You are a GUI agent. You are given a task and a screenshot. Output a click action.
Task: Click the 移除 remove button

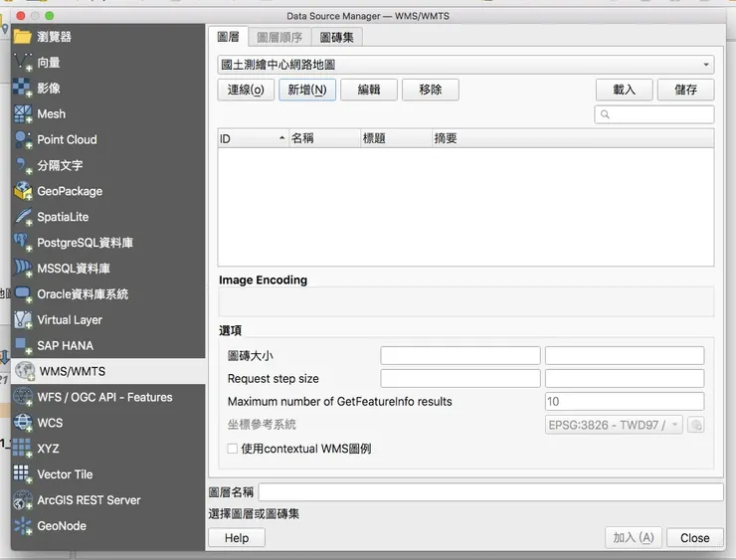coord(431,90)
